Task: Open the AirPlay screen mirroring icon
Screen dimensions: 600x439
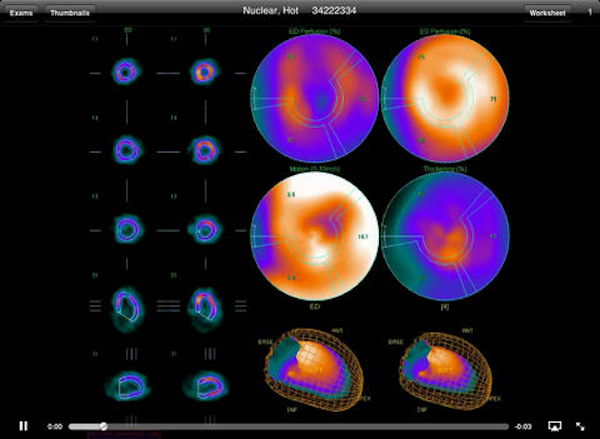Action: click(x=555, y=426)
